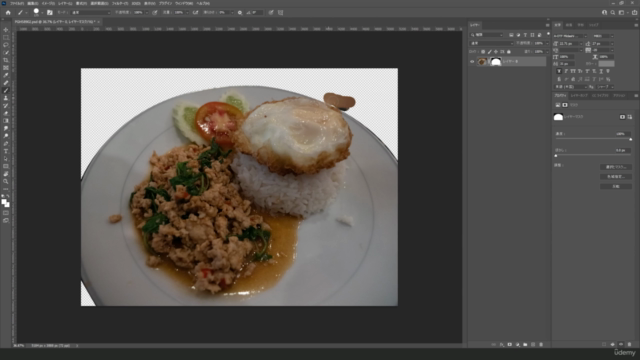Image resolution: width=640 pixels, height=360 pixels.
Task: Filter layers by adjustment layers icon
Action: (518, 35)
